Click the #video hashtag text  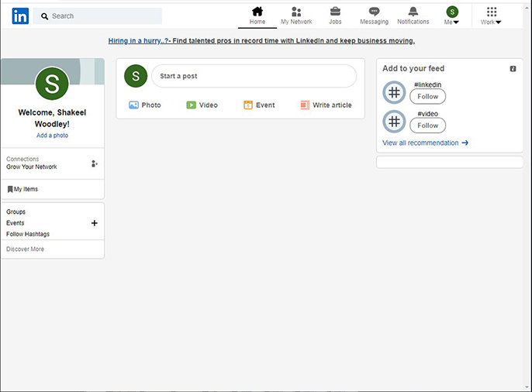[x=427, y=114]
